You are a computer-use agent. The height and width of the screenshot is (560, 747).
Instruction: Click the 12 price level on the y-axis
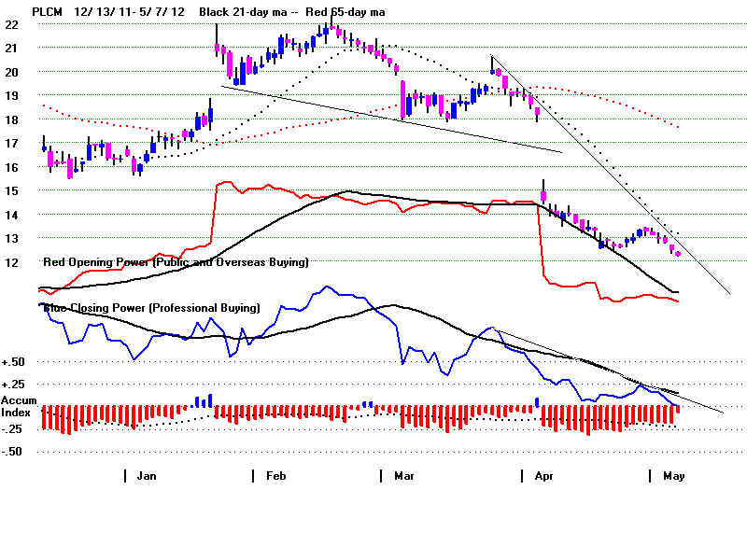(x=11, y=262)
